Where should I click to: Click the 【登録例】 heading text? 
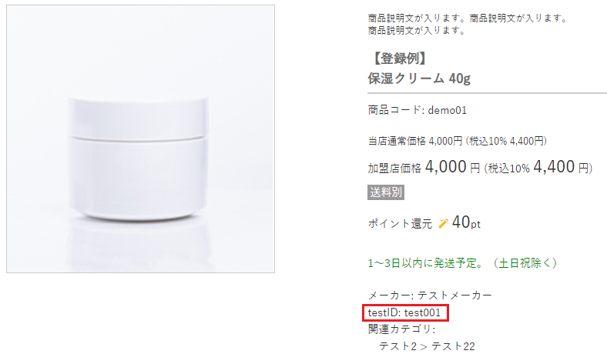pyautogui.click(x=400, y=58)
